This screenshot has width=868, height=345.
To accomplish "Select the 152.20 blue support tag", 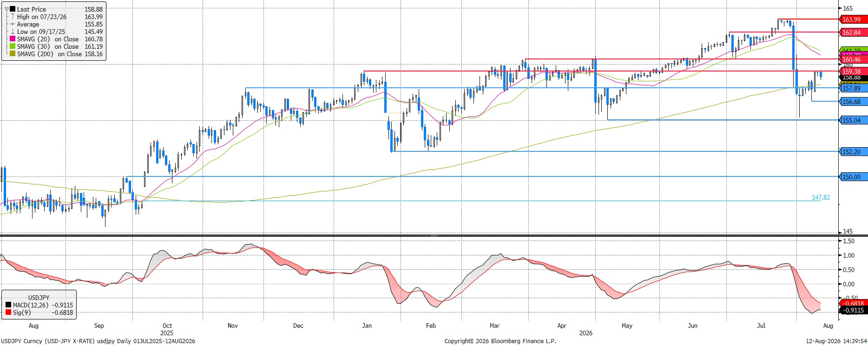I will point(854,152).
